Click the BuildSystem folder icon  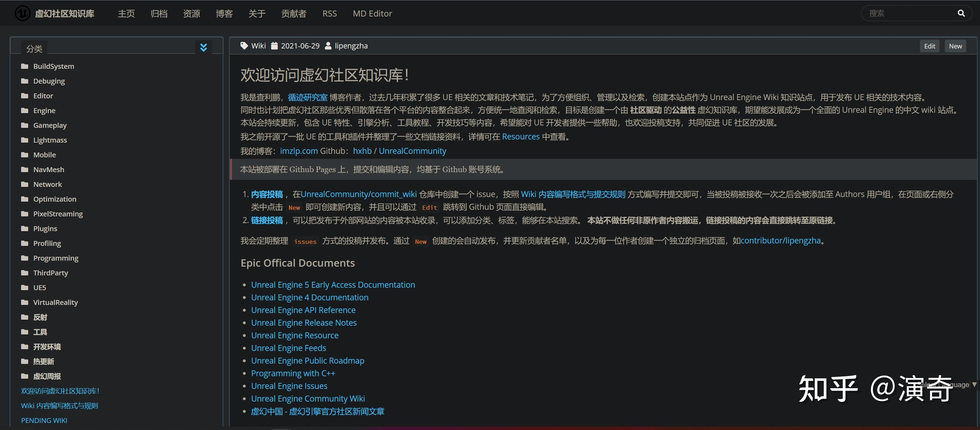coord(25,66)
